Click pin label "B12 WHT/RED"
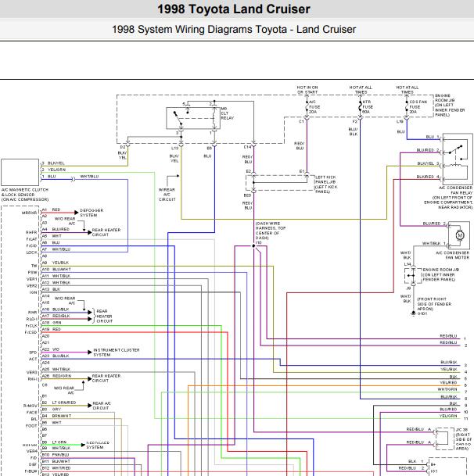This screenshot has width=474, height=476. coord(56,468)
